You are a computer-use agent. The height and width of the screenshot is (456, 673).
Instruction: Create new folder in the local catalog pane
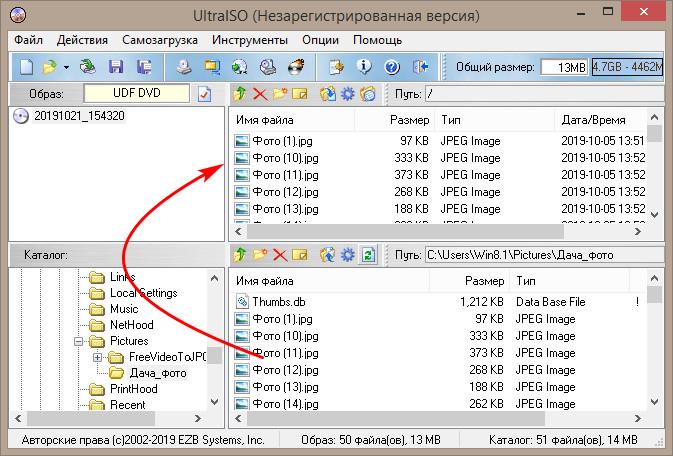pyautogui.click(x=260, y=255)
